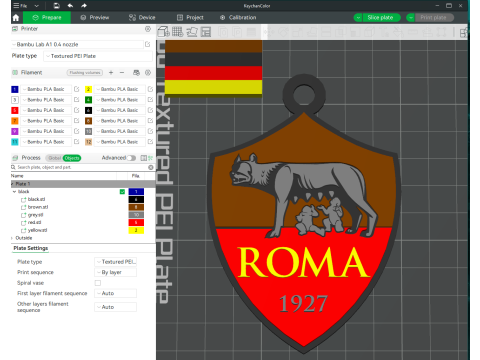This screenshot has width=480, height=360.
Task: Click the Add model cube icon
Action: pos(163,32)
